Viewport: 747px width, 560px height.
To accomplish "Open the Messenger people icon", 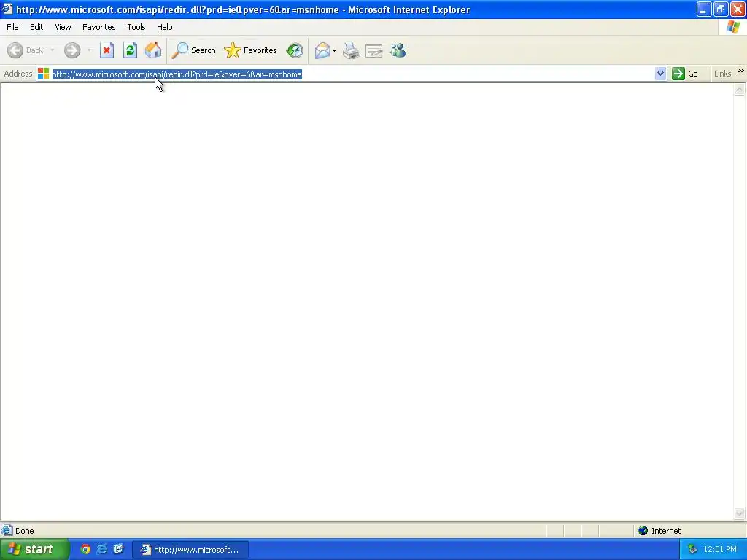I will [x=398, y=50].
